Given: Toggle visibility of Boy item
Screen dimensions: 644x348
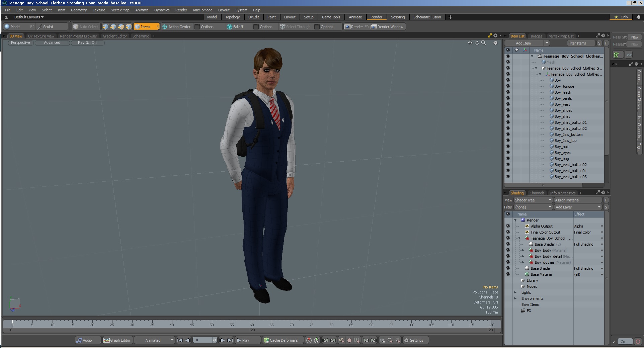Looking at the screenshot, I should [x=508, y=80].
